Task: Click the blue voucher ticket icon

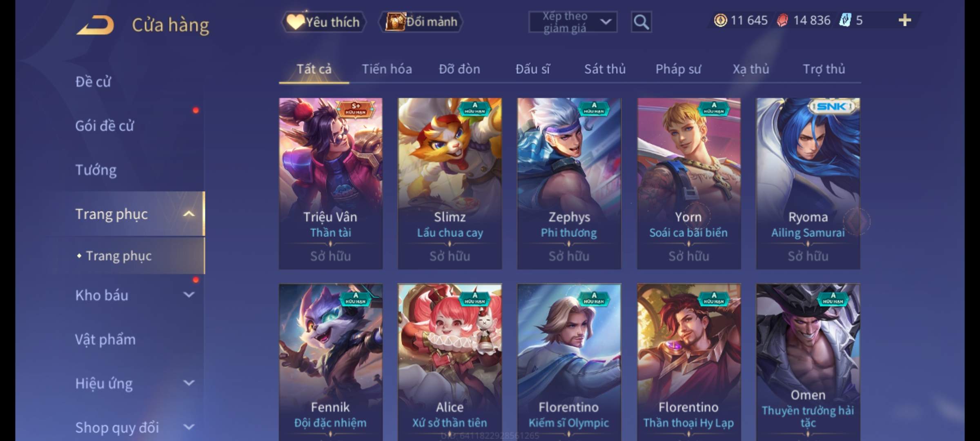Action: 845,20
